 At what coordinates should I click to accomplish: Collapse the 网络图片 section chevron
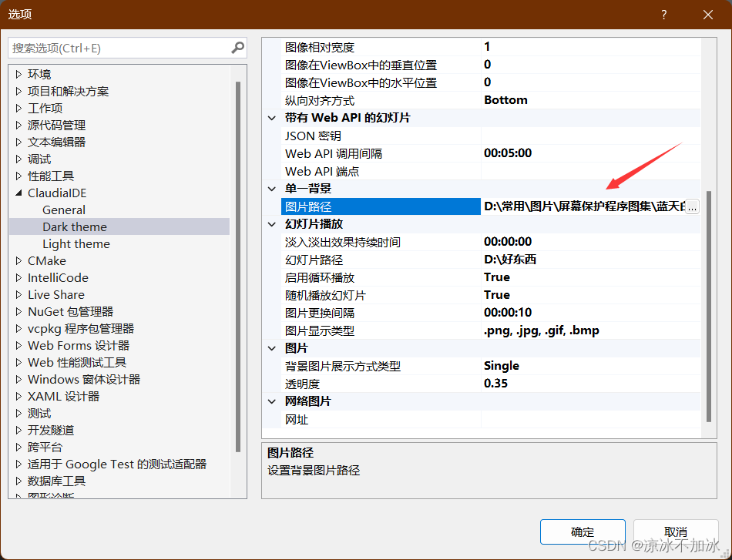[272, 401]
